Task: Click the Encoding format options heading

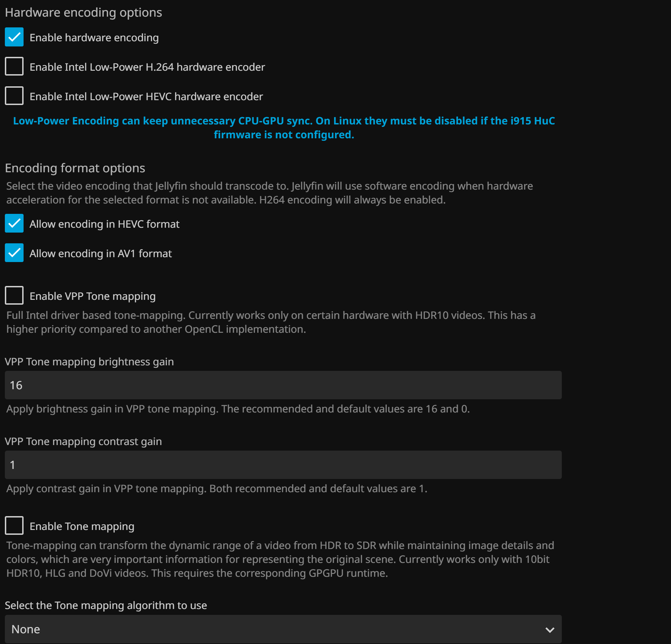Action: click(75, 168)
